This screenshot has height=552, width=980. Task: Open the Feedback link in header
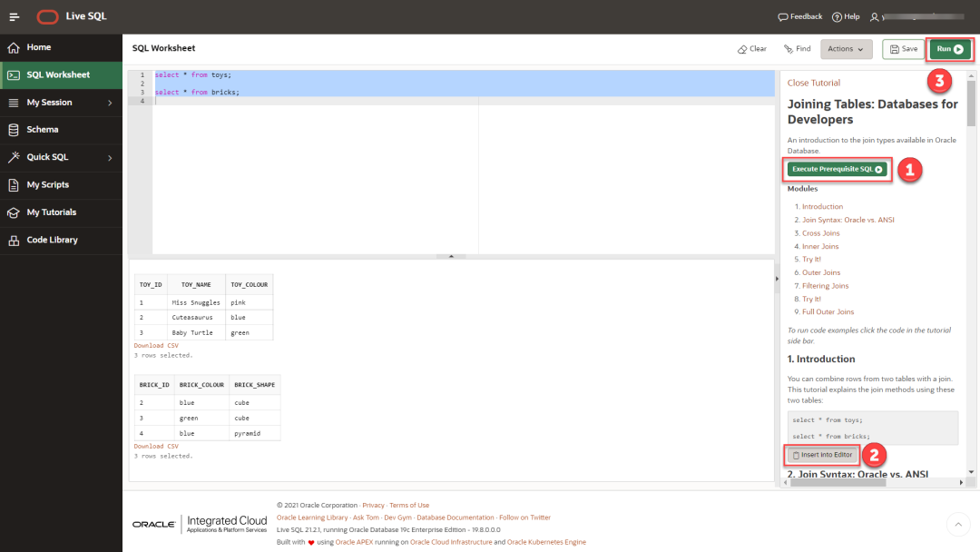800,17
